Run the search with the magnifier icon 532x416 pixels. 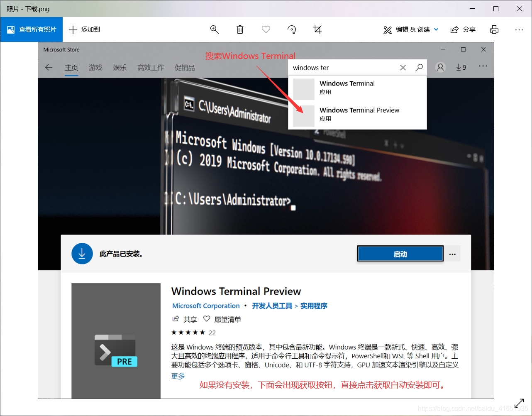pos(419,67)
